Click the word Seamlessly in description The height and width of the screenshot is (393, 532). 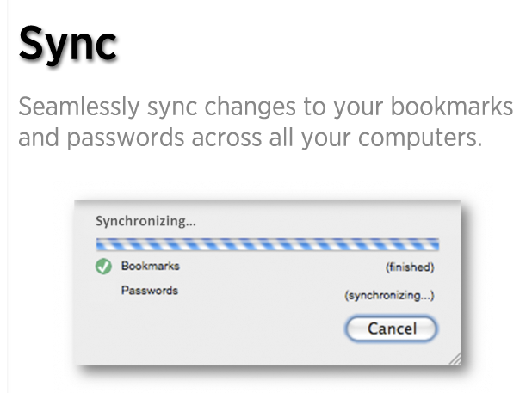78,107
